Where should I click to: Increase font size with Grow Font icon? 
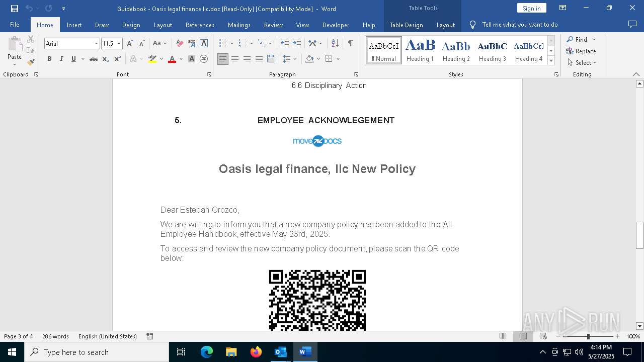tap(130, 44)
